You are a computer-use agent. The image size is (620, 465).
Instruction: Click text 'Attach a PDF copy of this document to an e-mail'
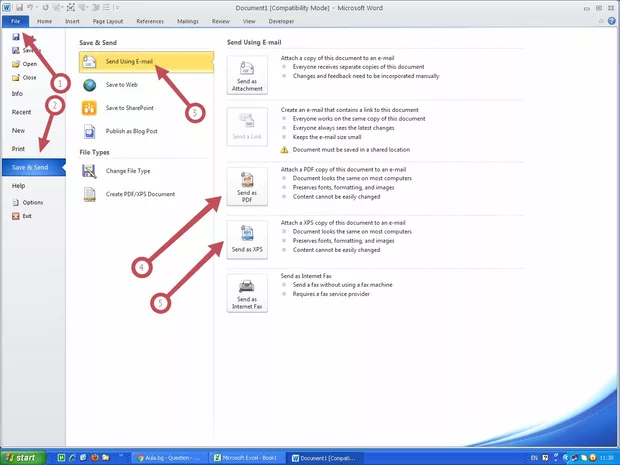[343, 169]
